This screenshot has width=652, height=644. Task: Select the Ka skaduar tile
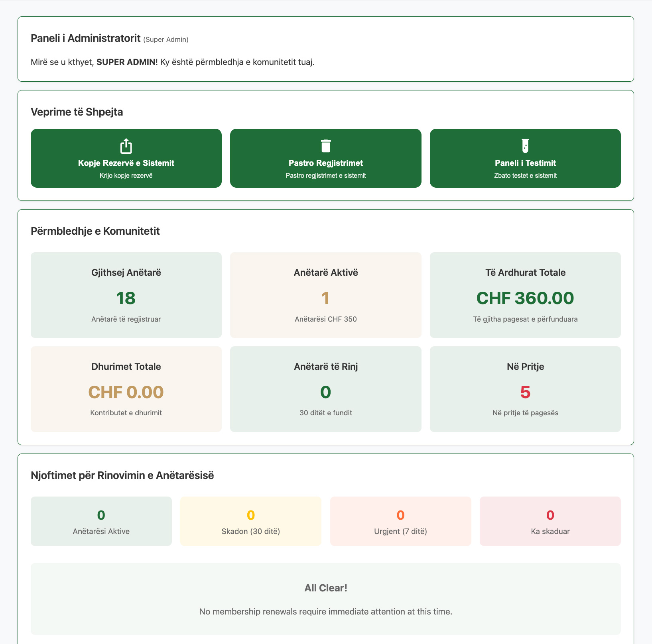click(x=550, y=521)
